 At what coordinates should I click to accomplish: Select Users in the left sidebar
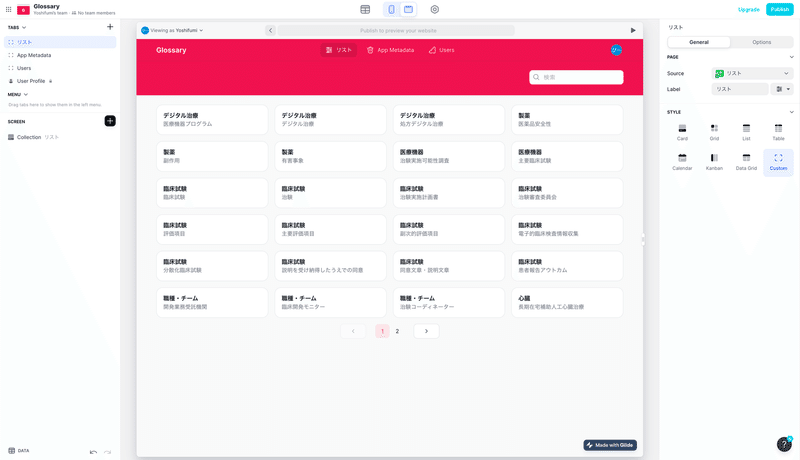(x=60, y=68)
